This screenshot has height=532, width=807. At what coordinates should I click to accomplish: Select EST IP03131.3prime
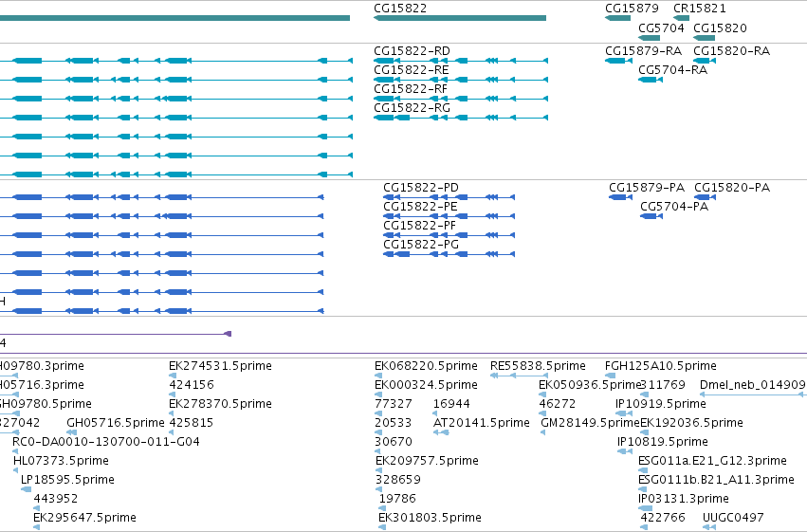(x=684, y=499)
